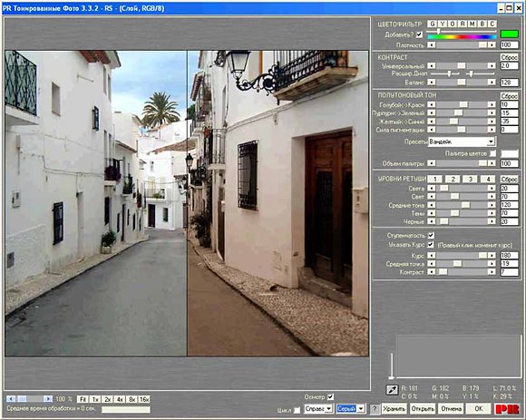Confirm with the OK button
This screenshot has width=526, height=420.
pos(479,409)
